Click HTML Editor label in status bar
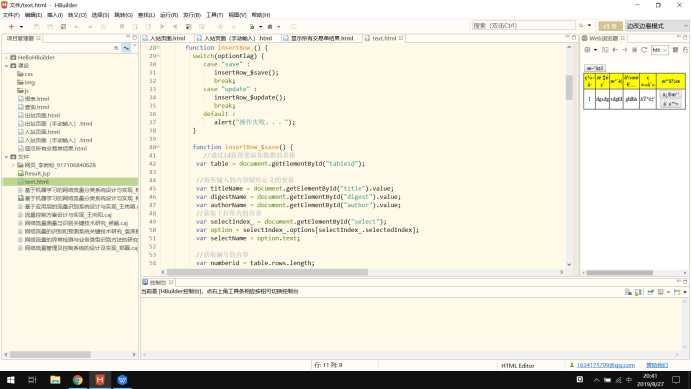This screenshot has height=389, width=692. [x=518, y=366]
